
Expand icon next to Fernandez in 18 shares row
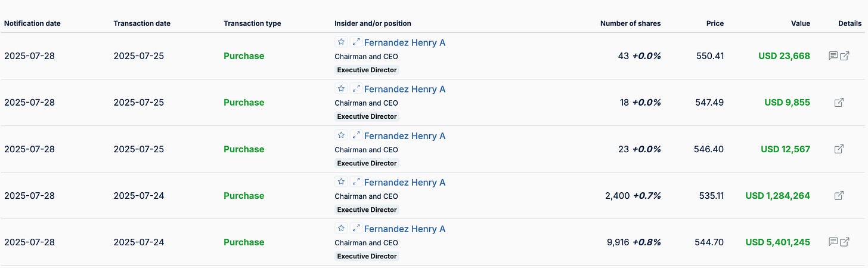356,89
